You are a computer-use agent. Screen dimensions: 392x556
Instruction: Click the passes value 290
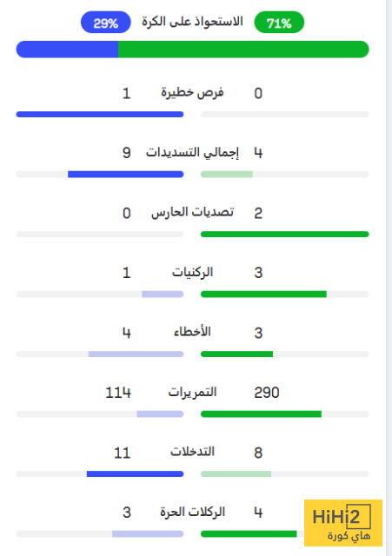pos(267,393)
